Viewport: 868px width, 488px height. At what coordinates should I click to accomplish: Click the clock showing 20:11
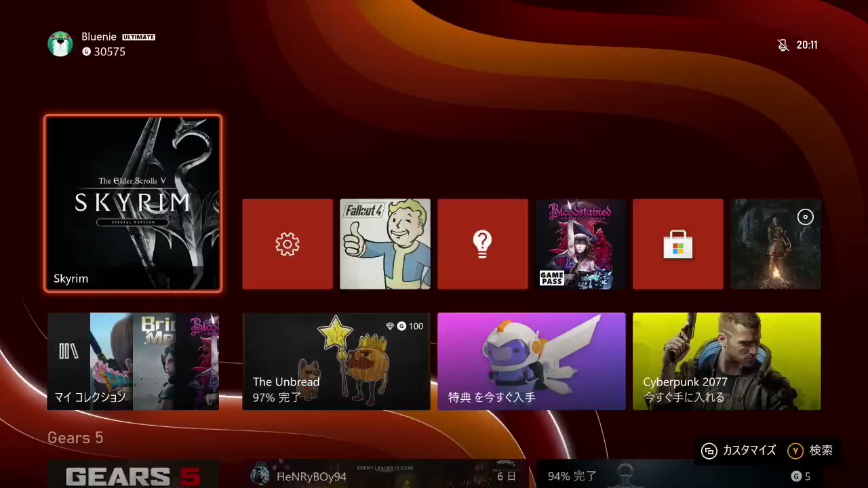tap(807, 45)
